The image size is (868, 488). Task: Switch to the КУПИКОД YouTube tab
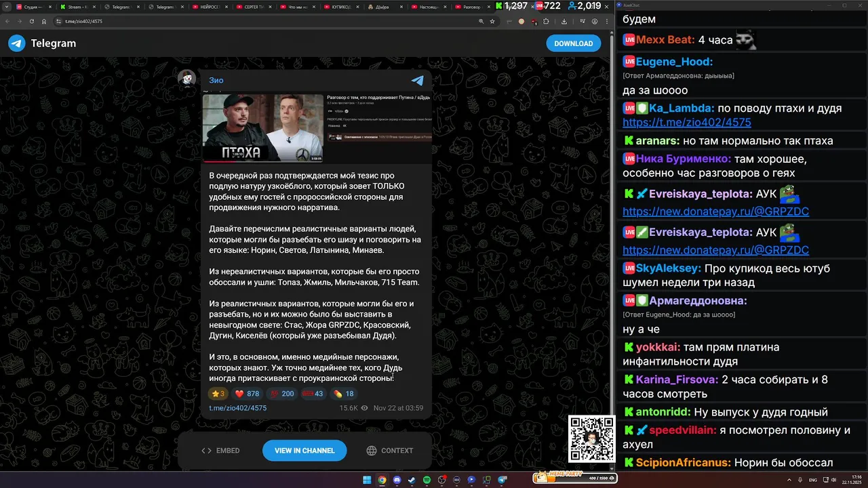click(342, 6)
